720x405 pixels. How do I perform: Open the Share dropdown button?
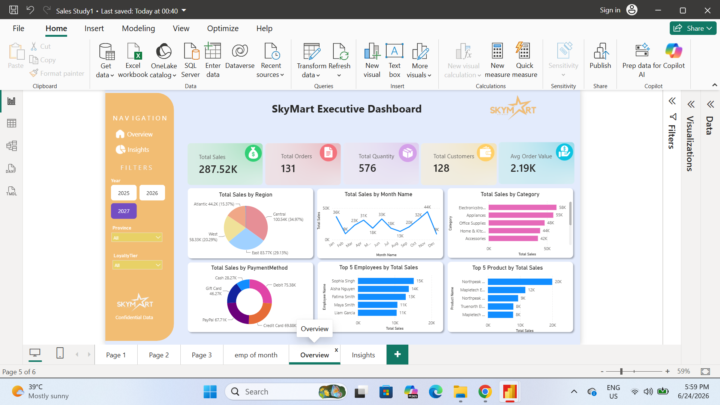tap(693, 28)
